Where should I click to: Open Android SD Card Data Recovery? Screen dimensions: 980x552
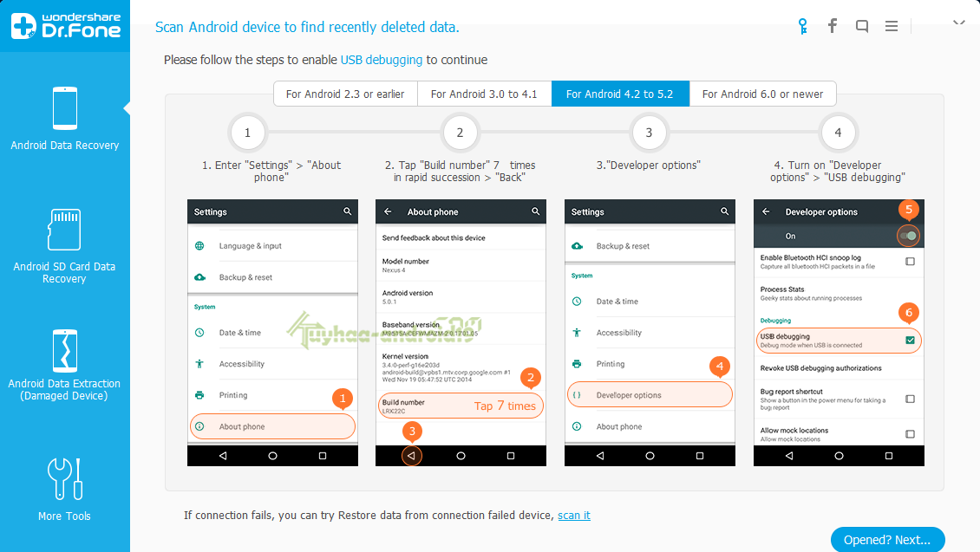tap(64, 246)
